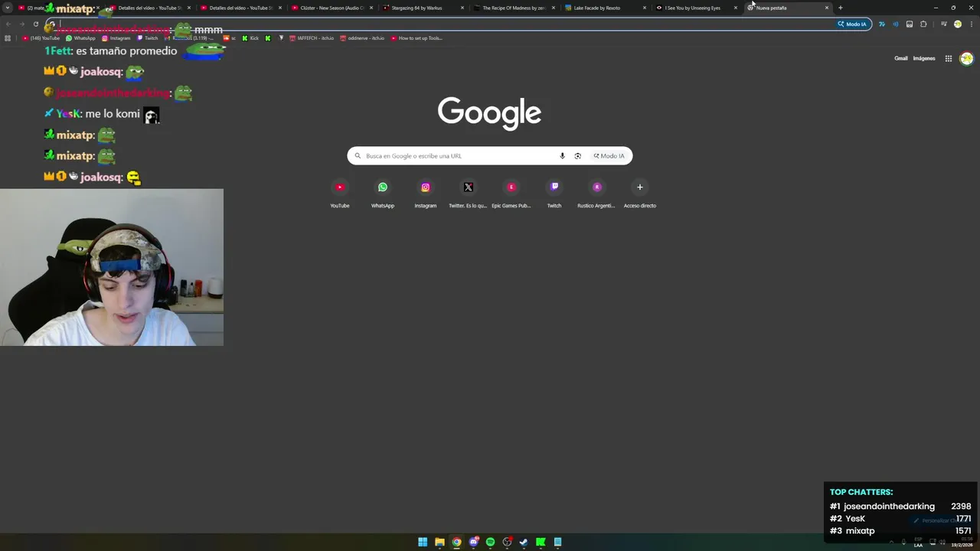Open the media controls toolbar icon

(943, 24)
